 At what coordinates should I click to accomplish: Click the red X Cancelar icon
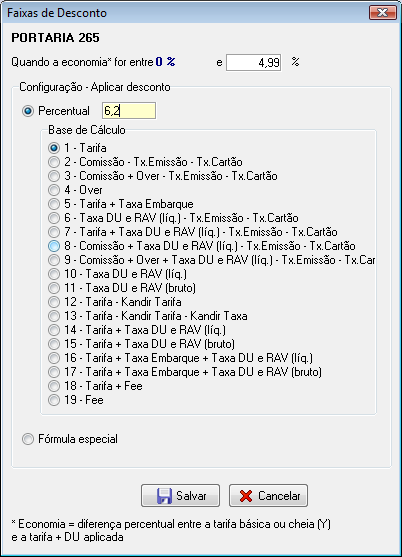[246, 496]
